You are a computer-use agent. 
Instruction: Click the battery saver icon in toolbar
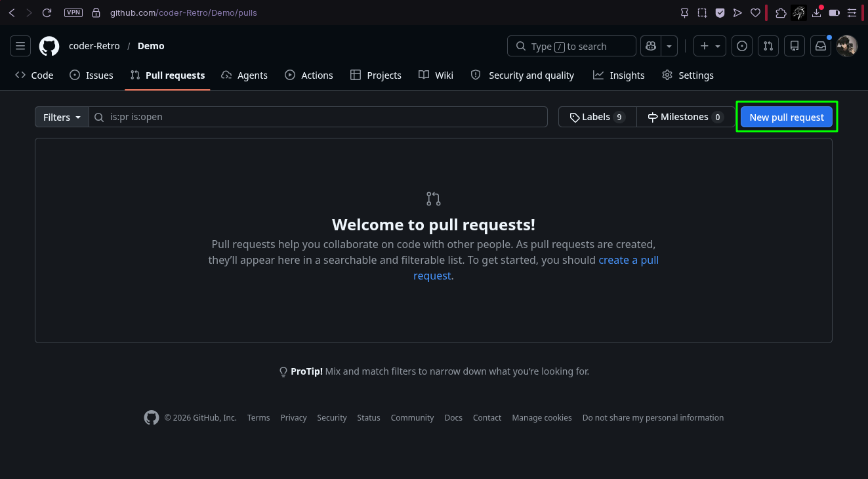click(835, 12)
